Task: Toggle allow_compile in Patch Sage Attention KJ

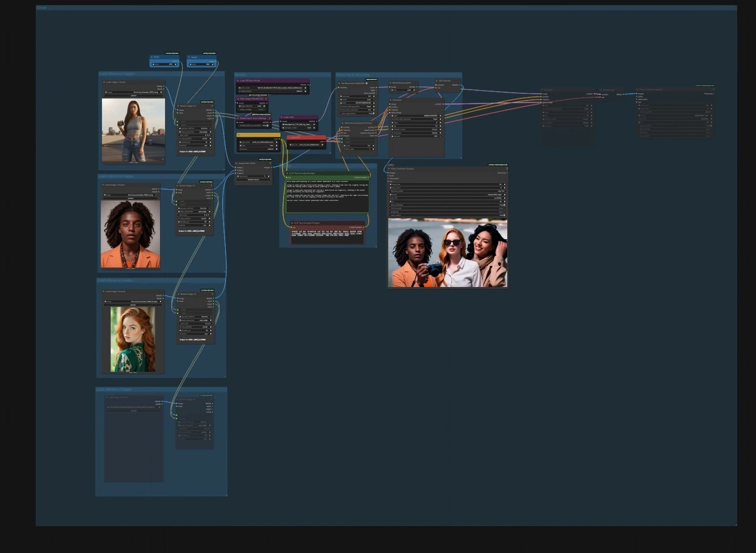Action: click(x=252, y=110)
